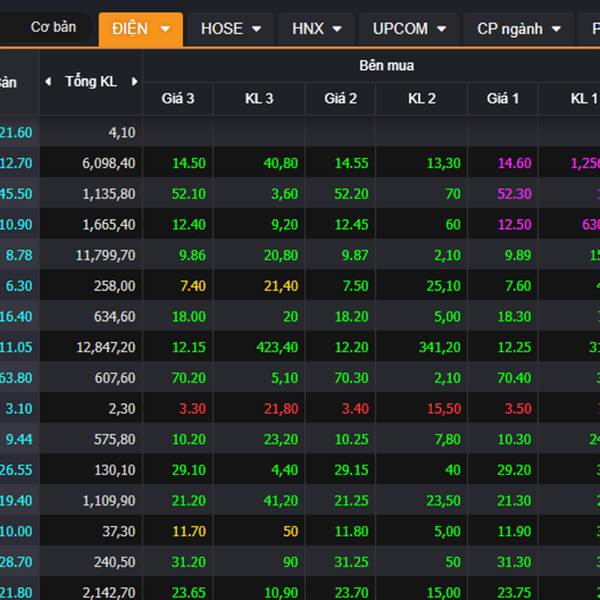Viewport: 600px width, 600px height.
Task: Select the total volume cell 6,098,40
Action: pos(109,163)
